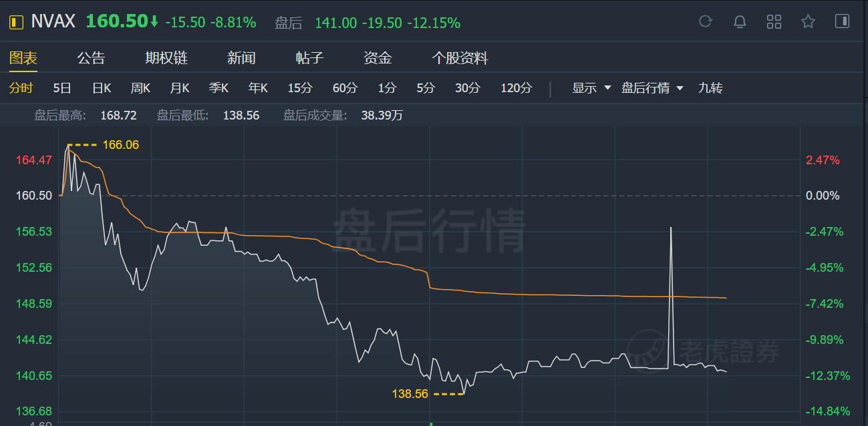Open the 新闻 tab
This screenshot has height=426, width=868.
click(241, 58)
